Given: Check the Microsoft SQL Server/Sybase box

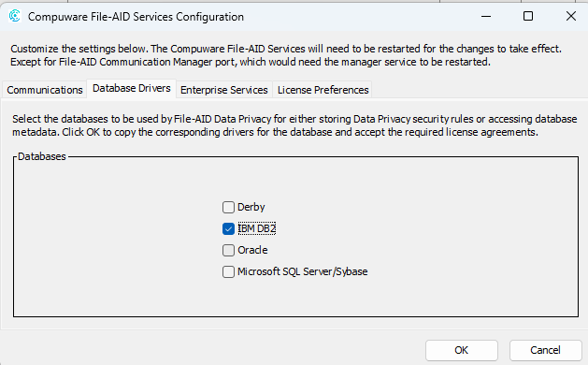Looking at the screenshot, I should [x=228, y=271].
